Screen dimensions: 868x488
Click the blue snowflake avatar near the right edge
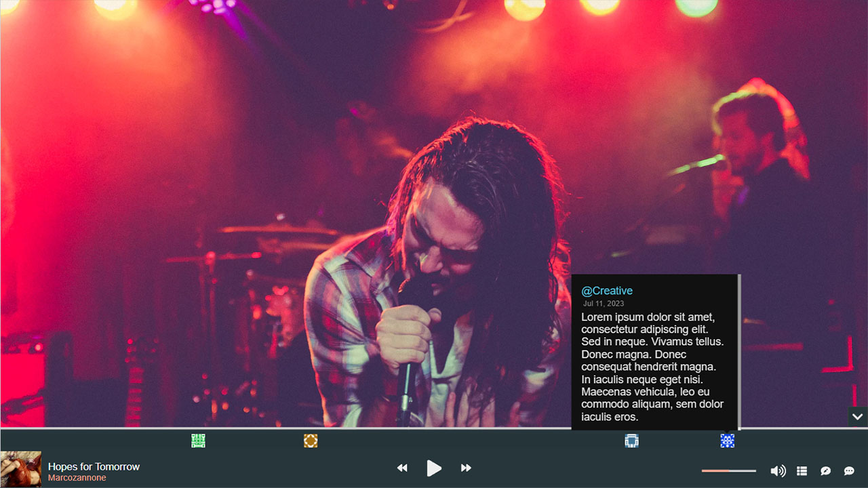726,440
